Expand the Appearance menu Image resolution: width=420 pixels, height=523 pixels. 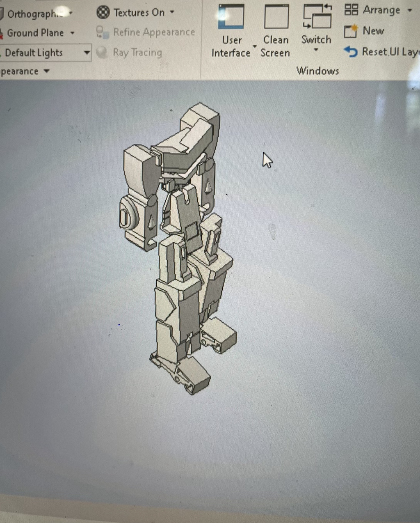pos(46,71)
